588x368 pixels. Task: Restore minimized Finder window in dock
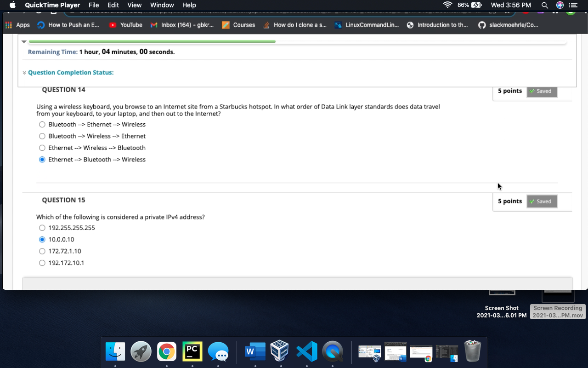[447, 353]
